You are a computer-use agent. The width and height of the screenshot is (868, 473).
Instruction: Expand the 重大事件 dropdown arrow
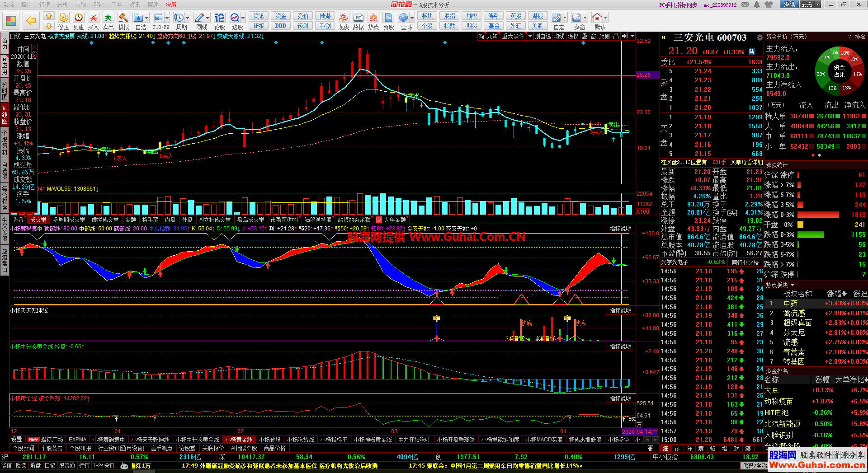coord(530,37)
